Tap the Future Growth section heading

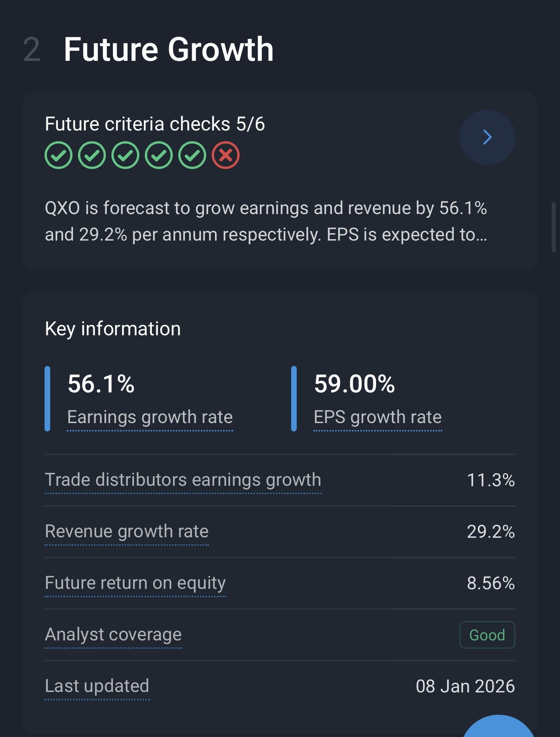[169, 49]
